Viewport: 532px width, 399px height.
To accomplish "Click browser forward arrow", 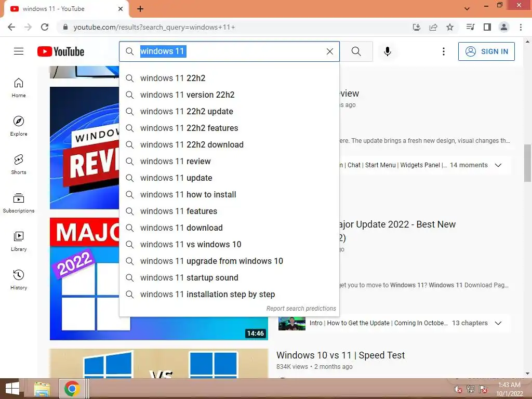I will pos(28,27).
